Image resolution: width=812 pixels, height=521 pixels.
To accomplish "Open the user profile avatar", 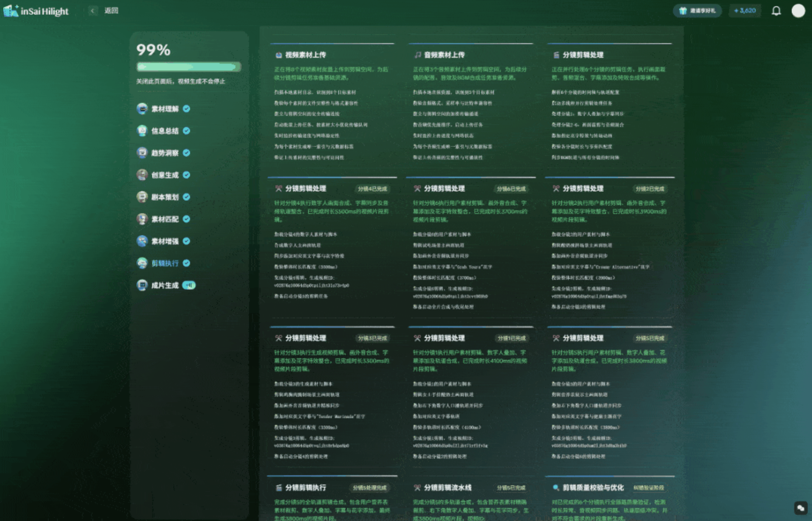I will (798, 11).
